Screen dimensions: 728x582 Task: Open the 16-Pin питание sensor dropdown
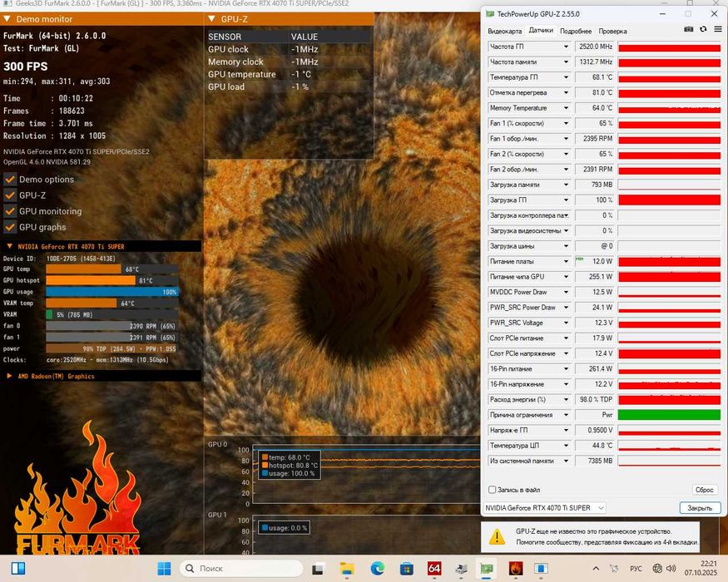(566, 369)
